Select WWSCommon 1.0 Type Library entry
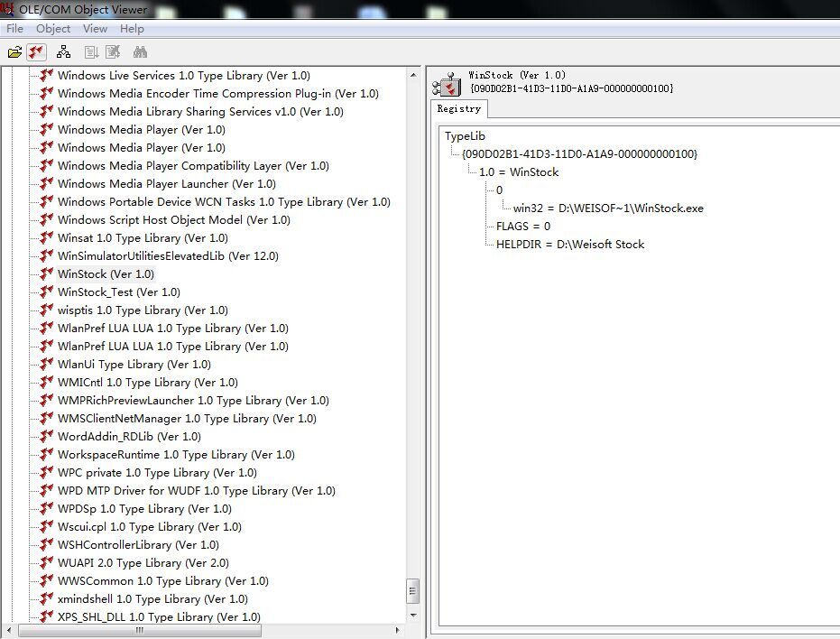 point(163,580)
